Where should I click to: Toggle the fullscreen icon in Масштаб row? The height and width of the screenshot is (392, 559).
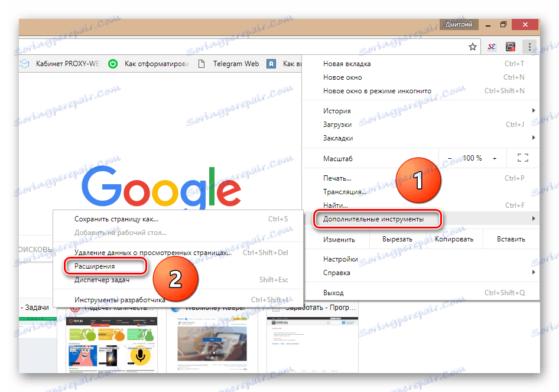pos(522,158)
